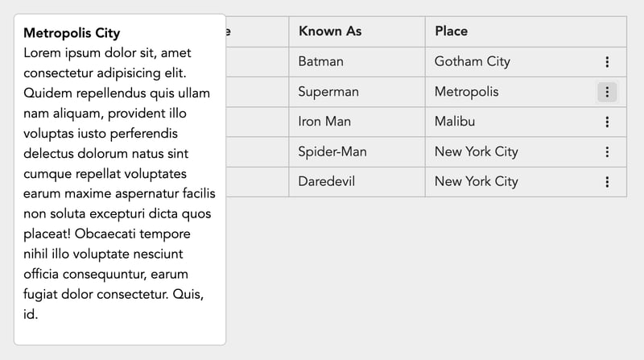Click the Lorem ipsum popover body text
Screen dimensions: 644x360
119,184
